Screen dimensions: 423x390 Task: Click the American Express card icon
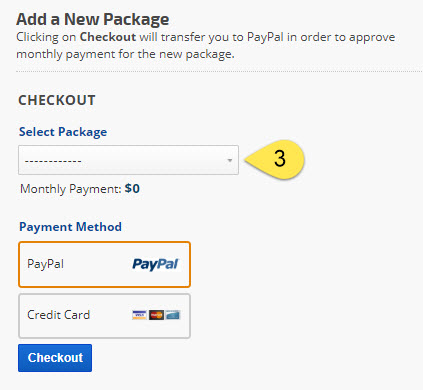[x=173, y=315]
